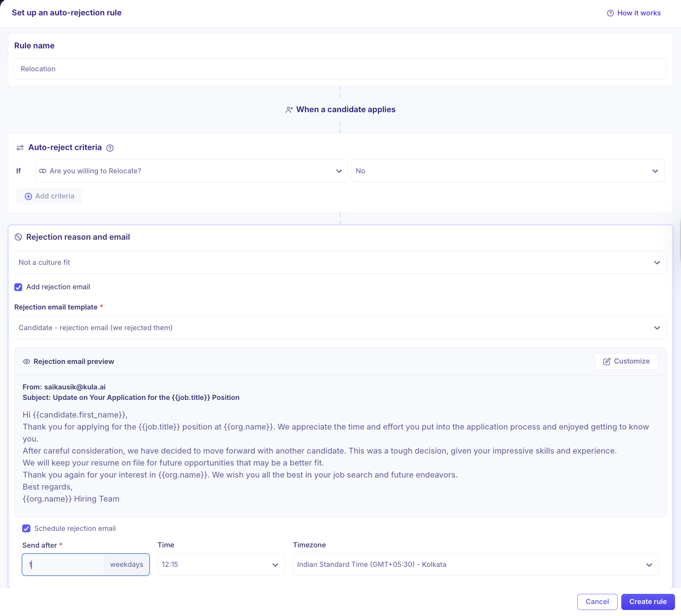
Task: Click Cancel to discard the rule
Action: pyautogui.click(x=597, y=602)
